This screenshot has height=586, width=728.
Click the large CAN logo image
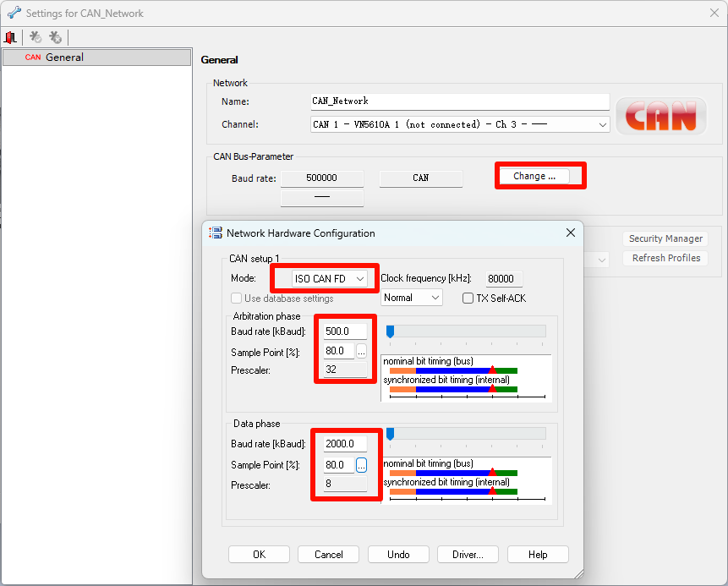click(x=660, y=116)
